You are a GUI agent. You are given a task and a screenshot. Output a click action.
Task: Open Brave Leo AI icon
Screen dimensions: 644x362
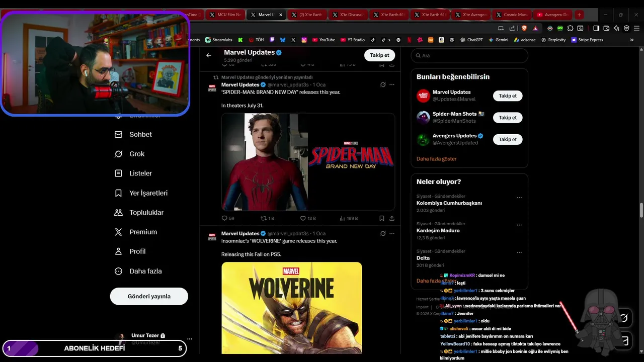616,28
